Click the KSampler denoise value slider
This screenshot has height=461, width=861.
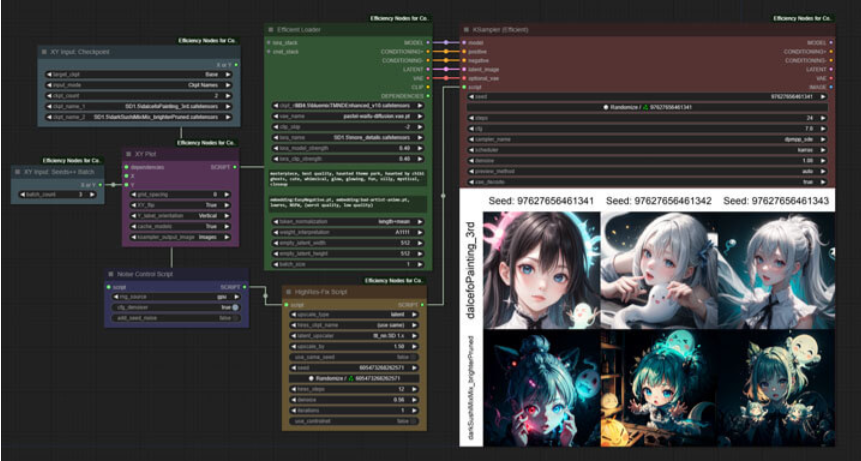click(x=647, y=161)
